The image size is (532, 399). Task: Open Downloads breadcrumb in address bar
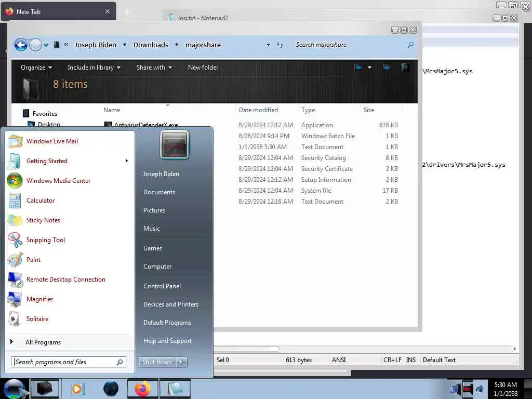pos(151,45)
